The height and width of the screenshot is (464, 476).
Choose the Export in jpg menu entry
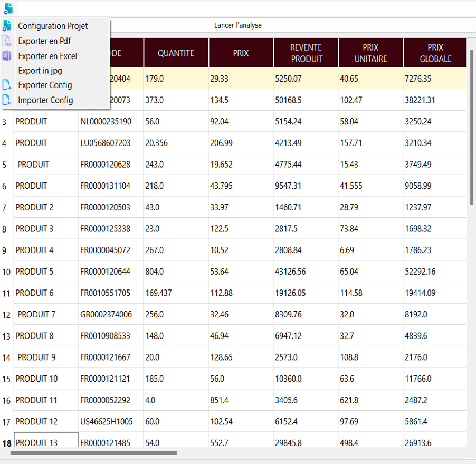coord(40,71)
